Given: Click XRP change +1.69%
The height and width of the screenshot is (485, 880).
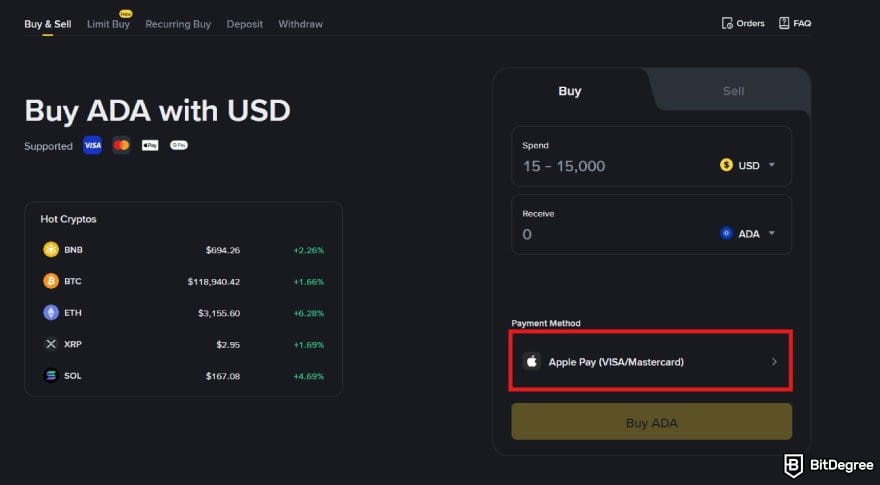Looking at the screenshot, I should [x=309, y=345].
